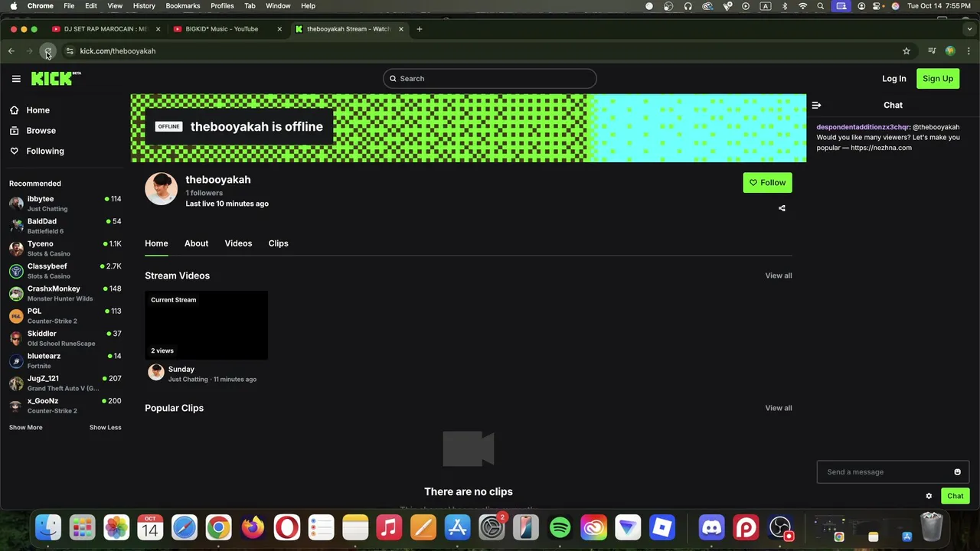The image size is (980, 551).
Task: Select the channel Home tab
Action: click(x=156, y=243)
